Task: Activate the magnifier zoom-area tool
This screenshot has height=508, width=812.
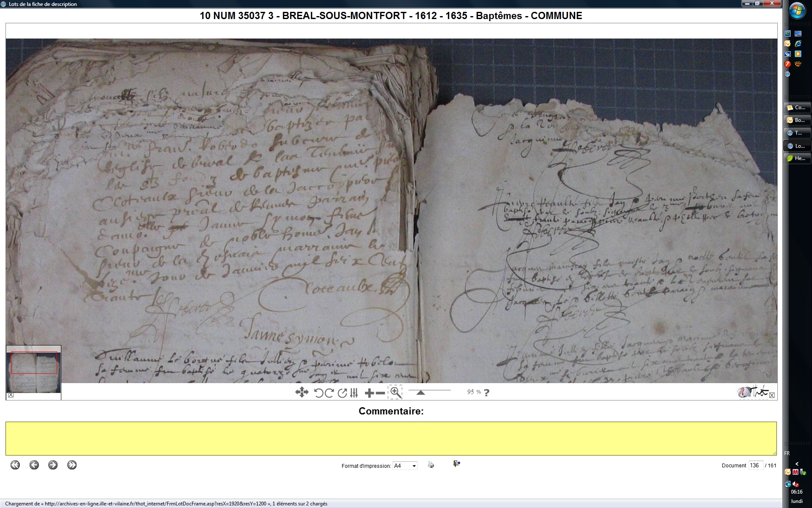Action: (x=395, y=392)
